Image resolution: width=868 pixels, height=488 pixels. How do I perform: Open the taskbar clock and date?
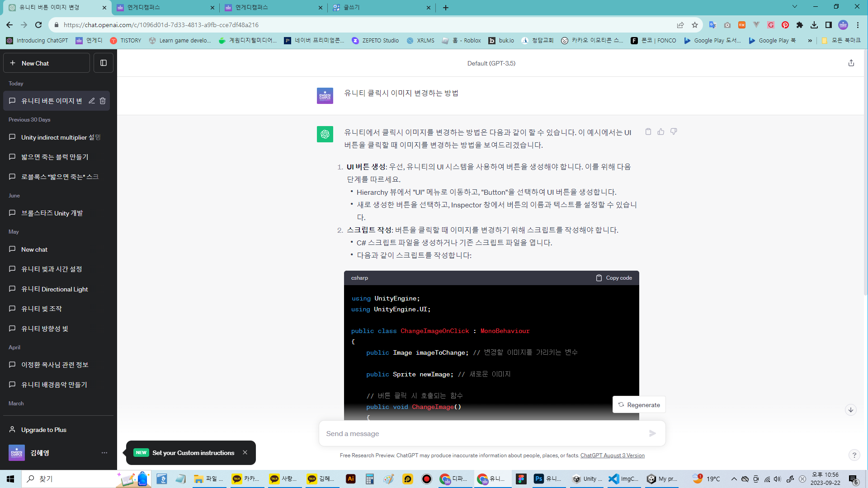coord(825,479)
